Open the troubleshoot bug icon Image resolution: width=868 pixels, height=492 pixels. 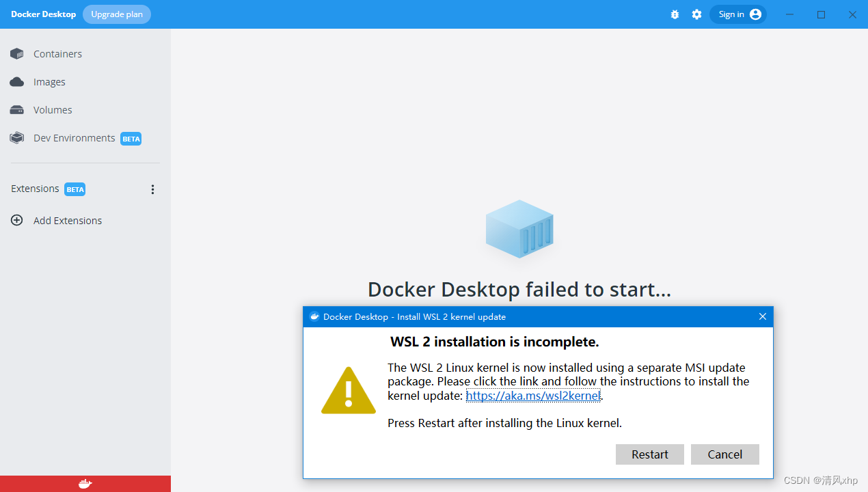[675, 14]
